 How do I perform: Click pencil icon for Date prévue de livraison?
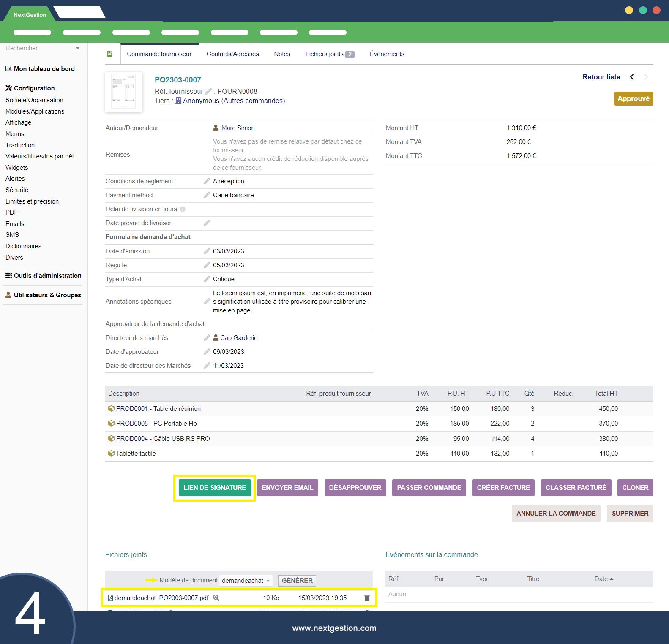click(207, 223)
